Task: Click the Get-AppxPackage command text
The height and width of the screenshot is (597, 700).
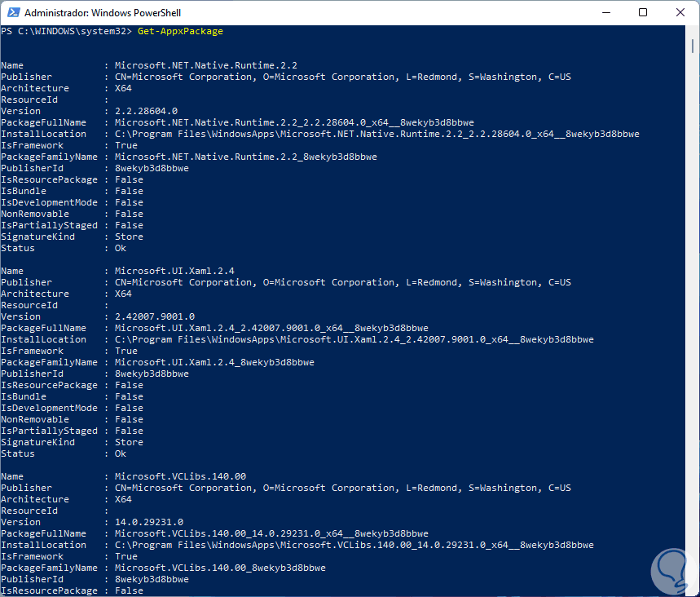Action: point(180,31)
